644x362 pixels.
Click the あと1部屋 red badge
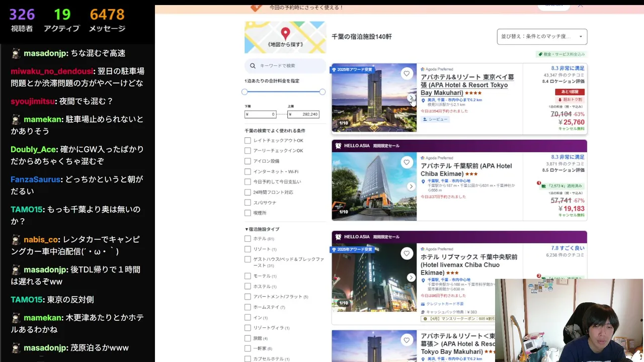click(570, 92)
